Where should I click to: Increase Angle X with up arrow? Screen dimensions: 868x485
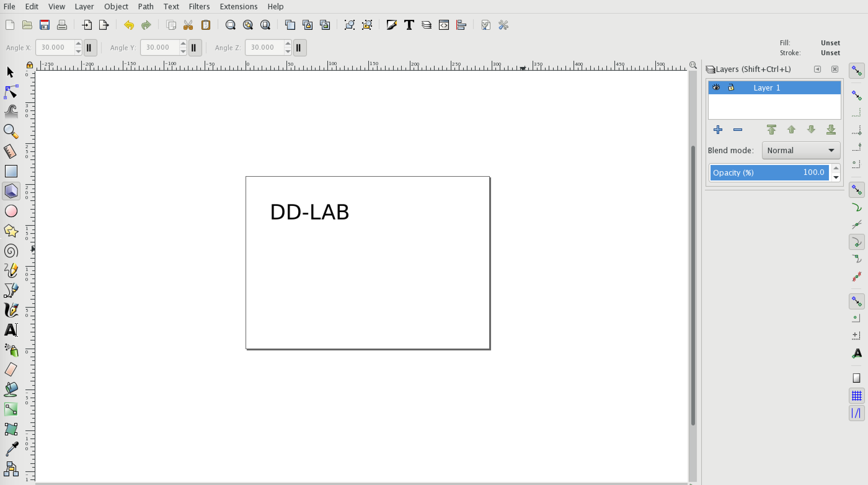pos(78,44)
